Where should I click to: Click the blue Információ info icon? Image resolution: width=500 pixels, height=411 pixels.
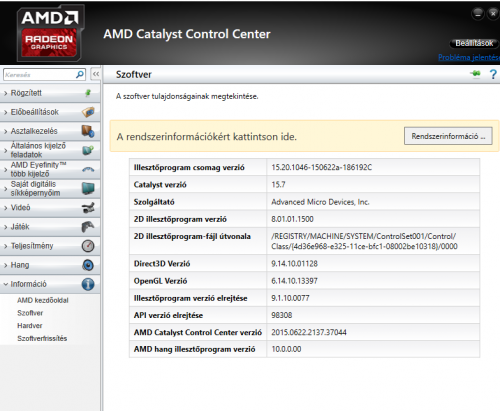click(x=88, y=284)
